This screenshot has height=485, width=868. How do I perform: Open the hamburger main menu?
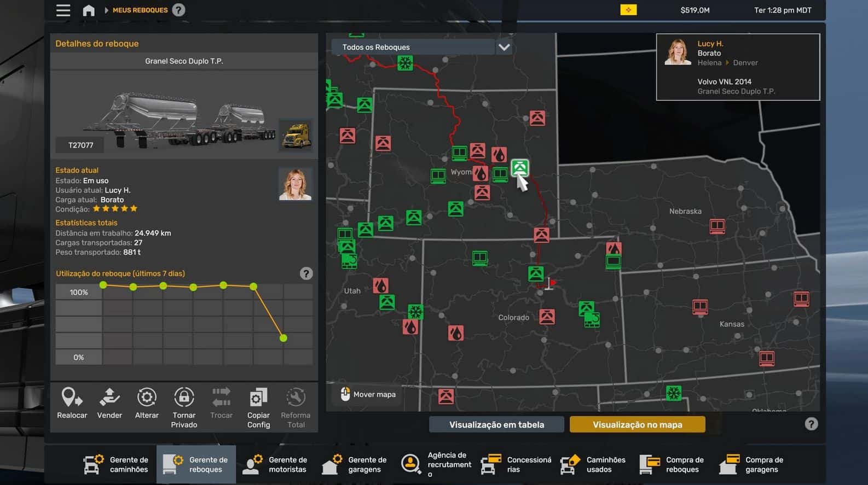63,10
